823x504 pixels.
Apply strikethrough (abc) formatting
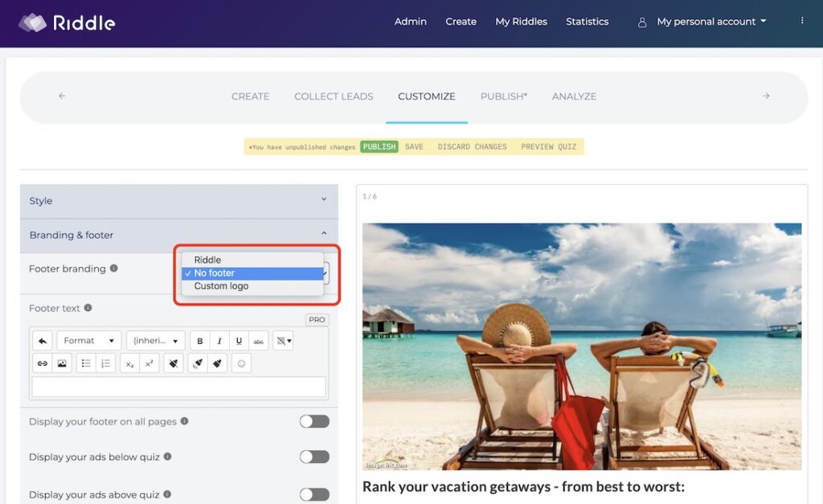click(x=258, y=341)
